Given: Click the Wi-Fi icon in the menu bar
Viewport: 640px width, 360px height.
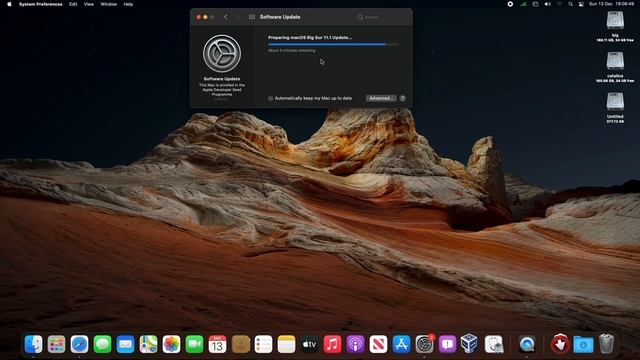Looking at the screenshot, I should 560,4.
